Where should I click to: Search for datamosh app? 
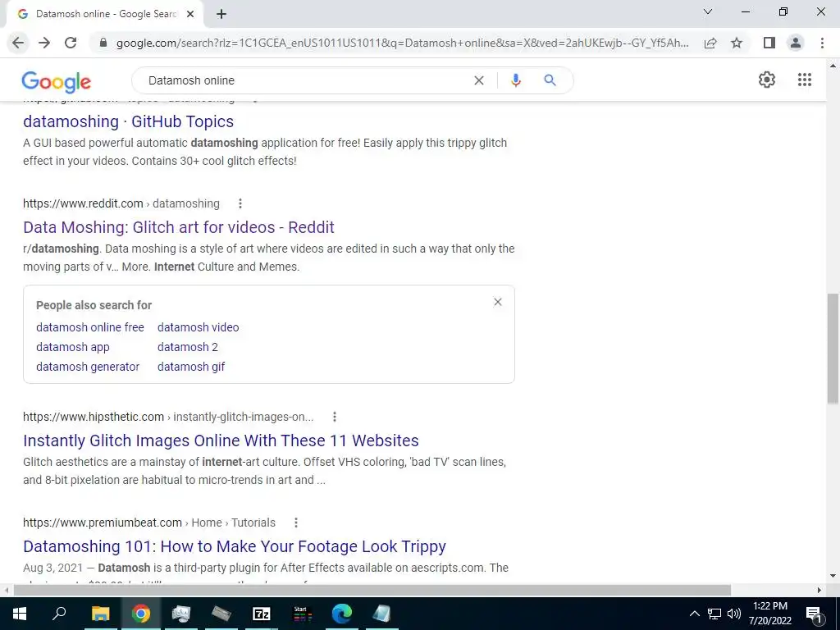pyautogui.click(x=73, y=347)
